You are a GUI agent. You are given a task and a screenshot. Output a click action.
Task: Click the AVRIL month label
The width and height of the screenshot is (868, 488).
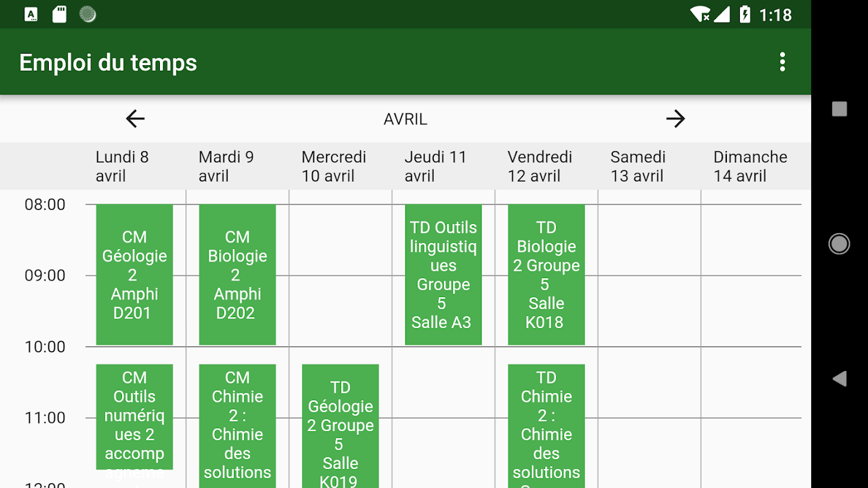[405, 119]
